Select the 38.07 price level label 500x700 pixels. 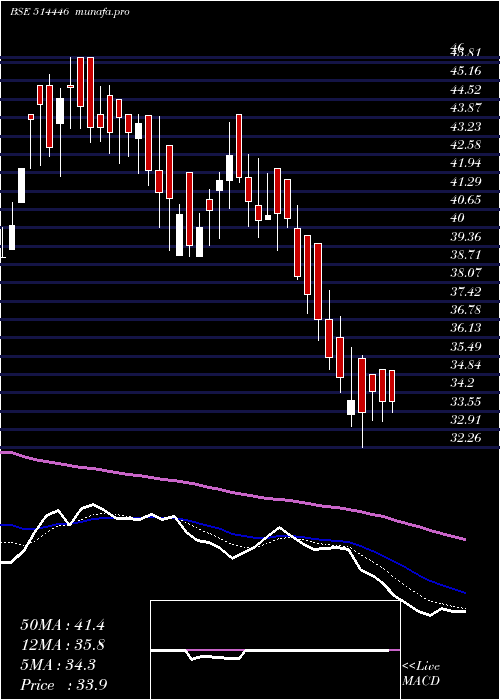click(x=466, y=273)
